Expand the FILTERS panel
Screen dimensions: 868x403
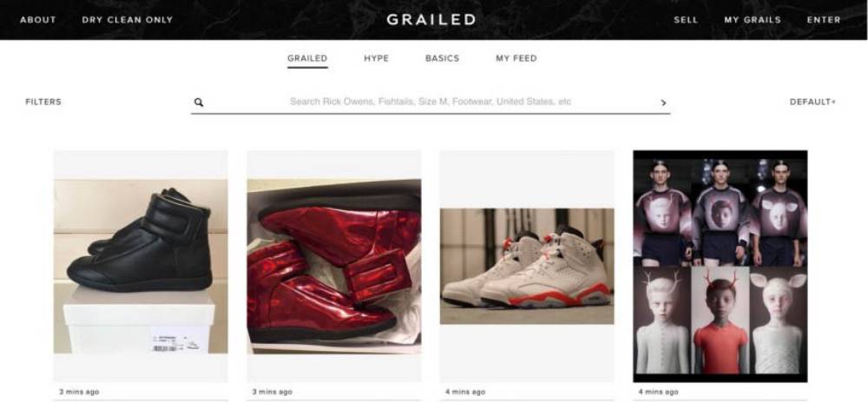point(43,102)
